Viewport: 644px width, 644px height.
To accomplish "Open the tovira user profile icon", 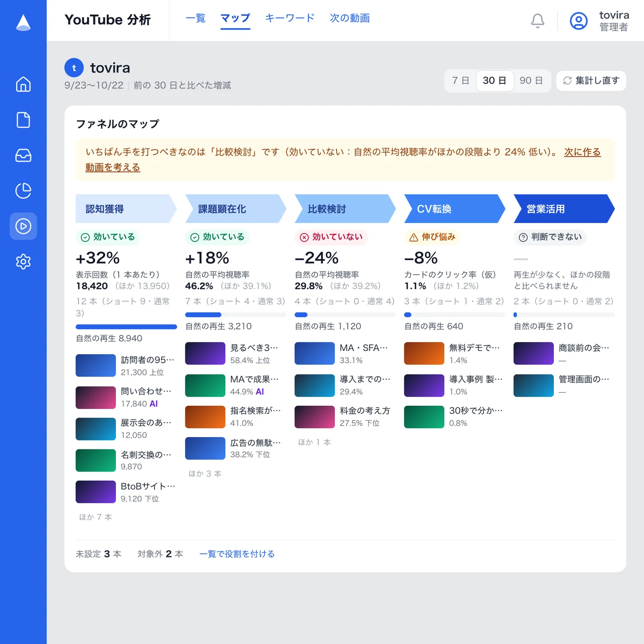I will click(x=579, y=21).
